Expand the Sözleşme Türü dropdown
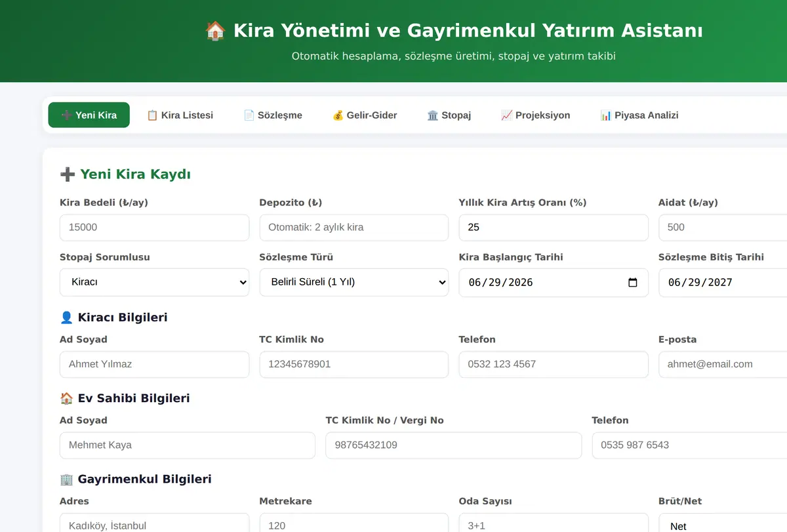The width and height of the screenshot is (787, 532). coord(354,282)
